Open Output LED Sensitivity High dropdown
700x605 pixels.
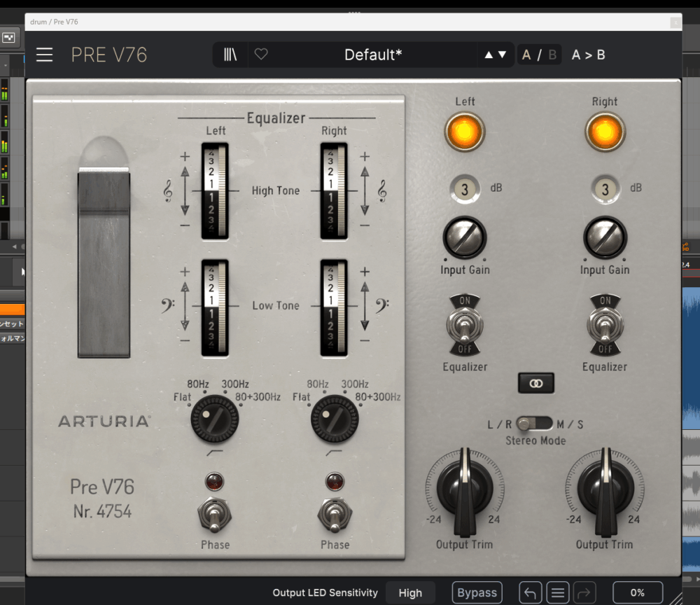[x=410, y=592]
